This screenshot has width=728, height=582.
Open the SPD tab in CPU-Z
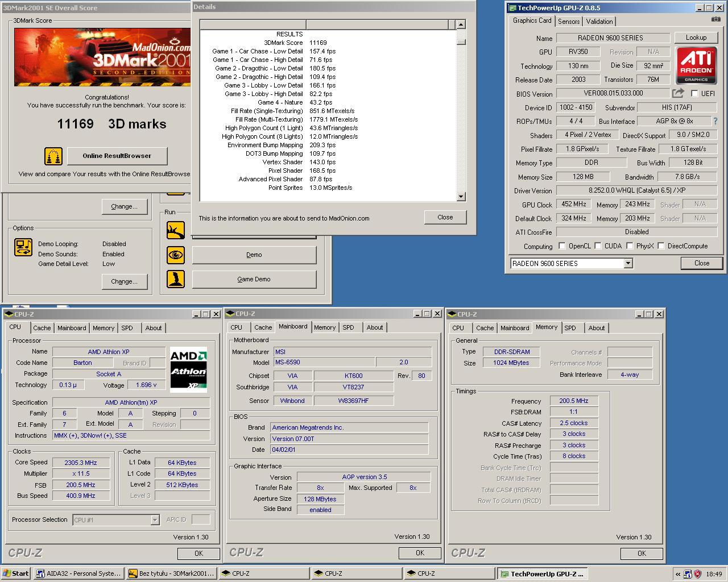(129, 327)
